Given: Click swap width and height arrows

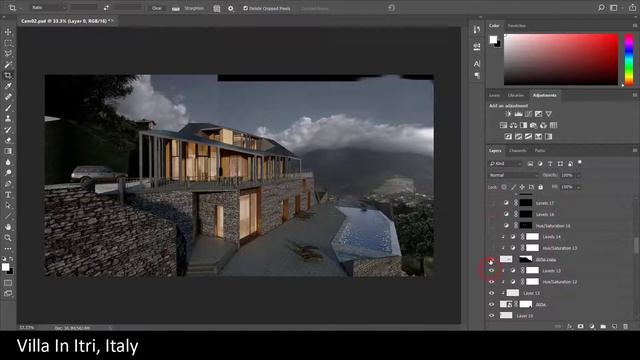Looking at the screenshot, I should coord(106,8).
